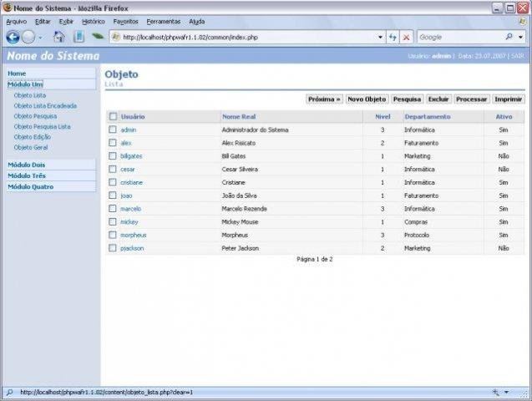Open the address bar URL dropdown

pyautogui.click(x=380, y=38)
